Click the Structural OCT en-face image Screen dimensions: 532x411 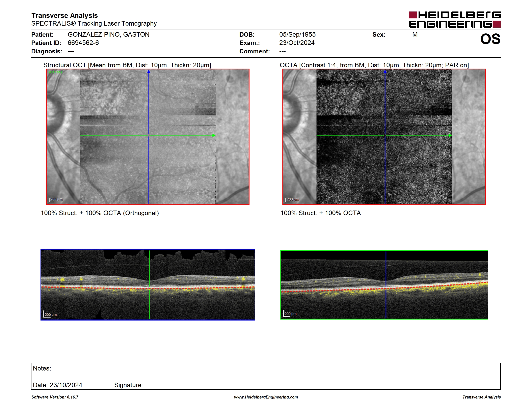point(148,137)
